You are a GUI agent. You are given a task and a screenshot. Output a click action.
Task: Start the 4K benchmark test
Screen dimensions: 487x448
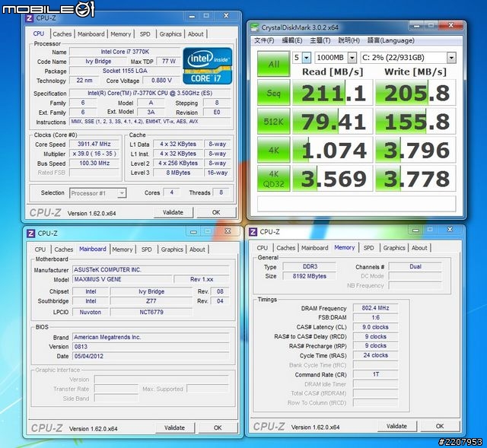click(274, 150)
